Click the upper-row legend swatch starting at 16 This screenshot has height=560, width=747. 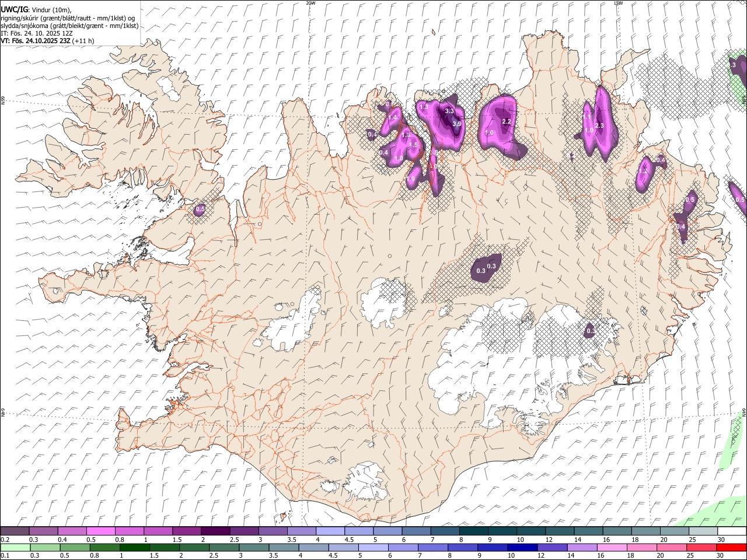pos(617,531)
